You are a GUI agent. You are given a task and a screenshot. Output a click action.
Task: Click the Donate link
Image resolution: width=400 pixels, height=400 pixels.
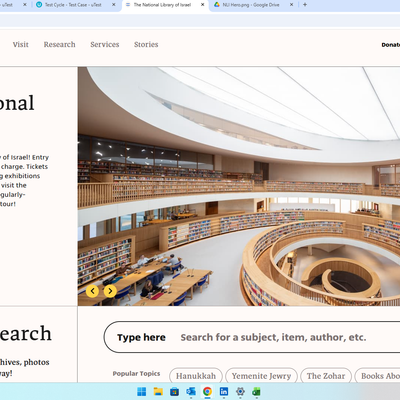click(x=391, y=45)
